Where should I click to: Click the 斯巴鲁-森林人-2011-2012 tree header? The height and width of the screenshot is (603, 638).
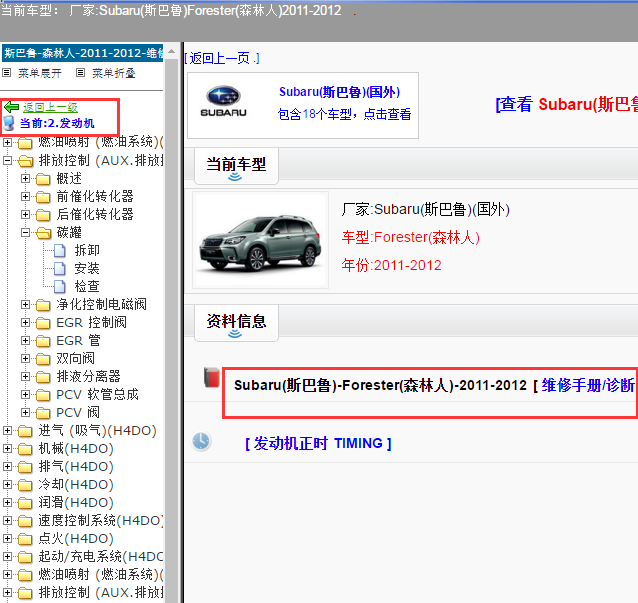82,53
